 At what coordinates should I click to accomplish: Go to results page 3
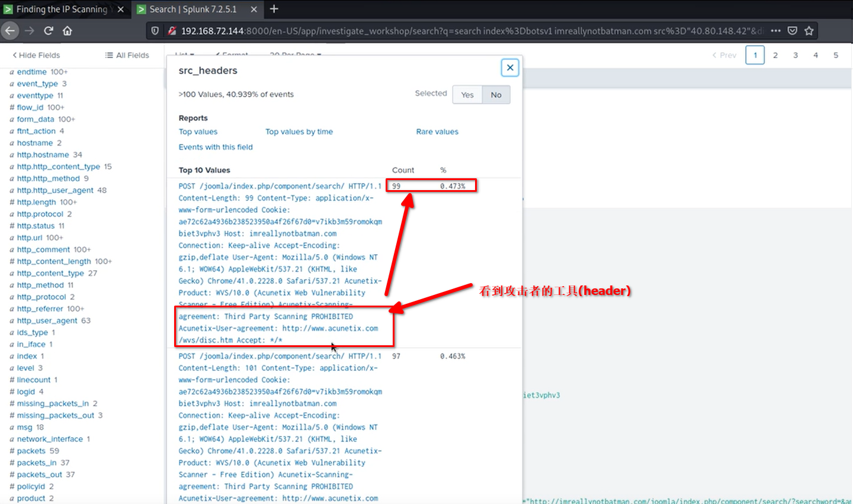click(796, 55)
